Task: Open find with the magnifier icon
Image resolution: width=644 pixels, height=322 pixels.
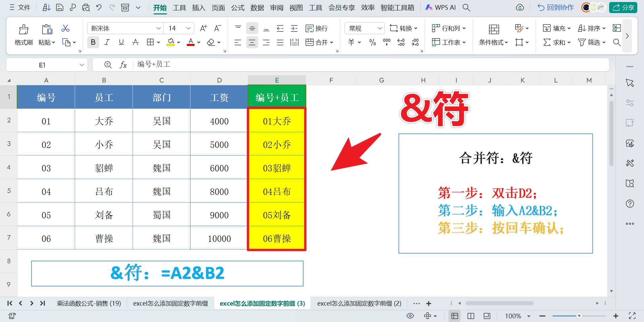Action: pyautogui.click(x=617, y=42)
